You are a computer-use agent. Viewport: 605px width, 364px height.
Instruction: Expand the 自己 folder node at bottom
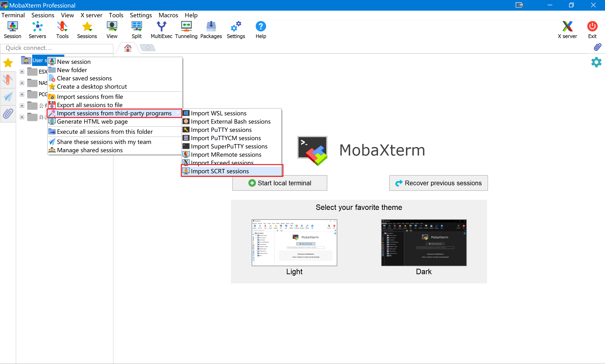point(22,117)
